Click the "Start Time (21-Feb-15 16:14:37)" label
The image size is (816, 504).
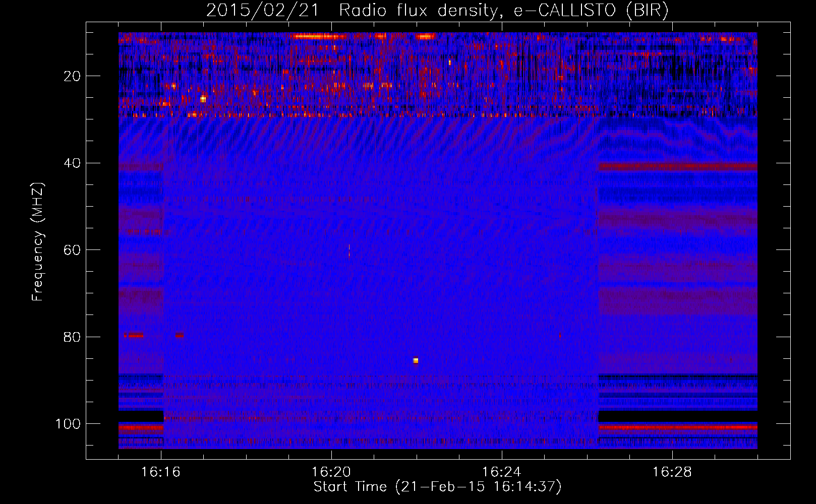(x=437, y=487)
